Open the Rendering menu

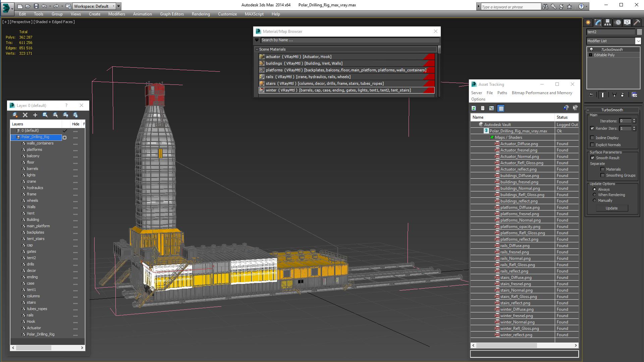[201, 14]
